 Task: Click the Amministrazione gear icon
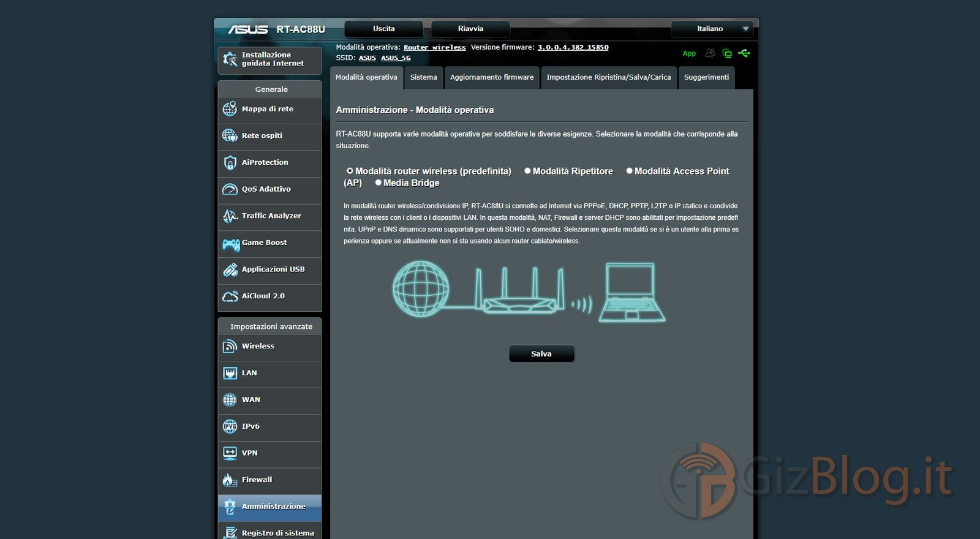click(230, 507)
